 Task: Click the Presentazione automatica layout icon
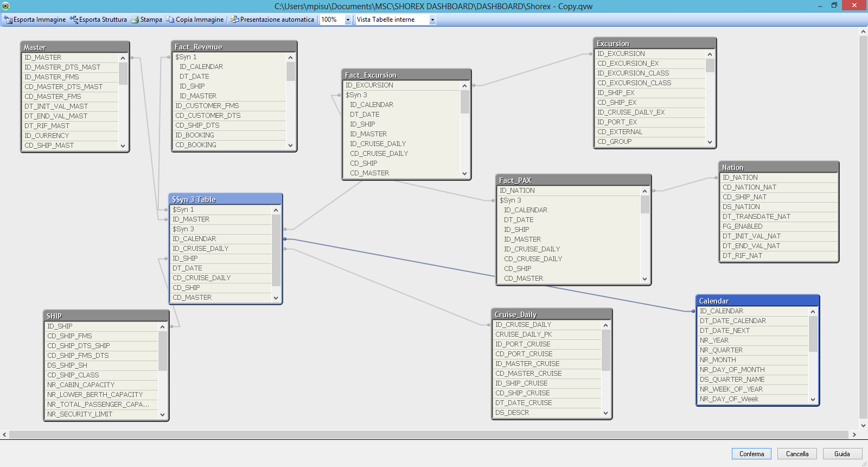click(234, 20)
